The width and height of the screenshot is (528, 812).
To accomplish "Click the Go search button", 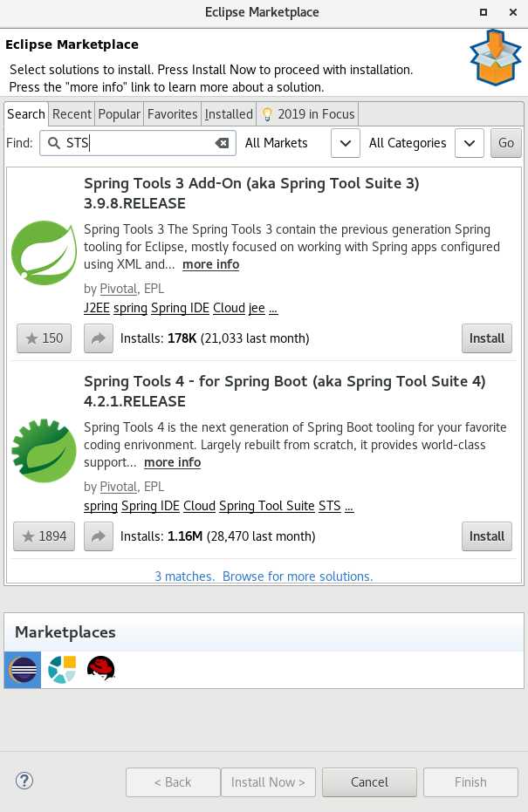I will point(505,143).
